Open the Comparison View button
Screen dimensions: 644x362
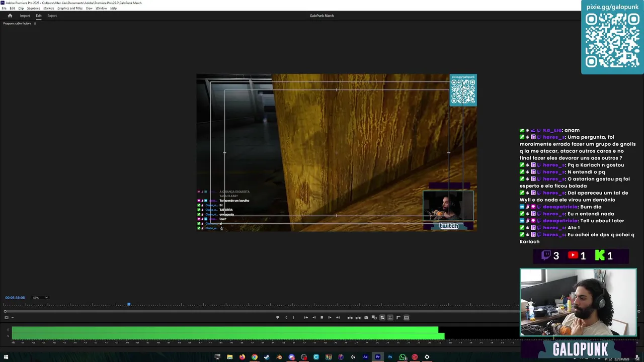[x=374, y=317]
